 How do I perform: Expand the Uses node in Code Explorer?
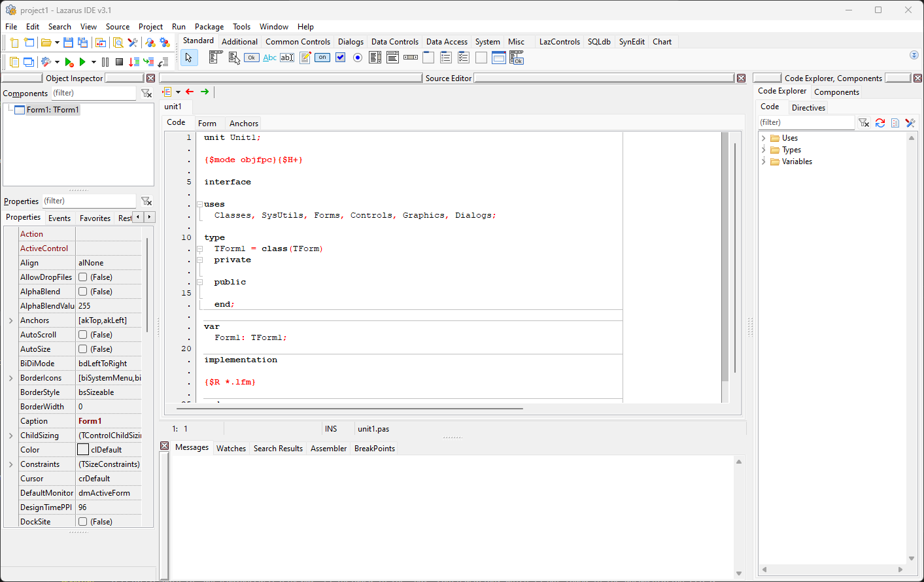click(764, 138)
